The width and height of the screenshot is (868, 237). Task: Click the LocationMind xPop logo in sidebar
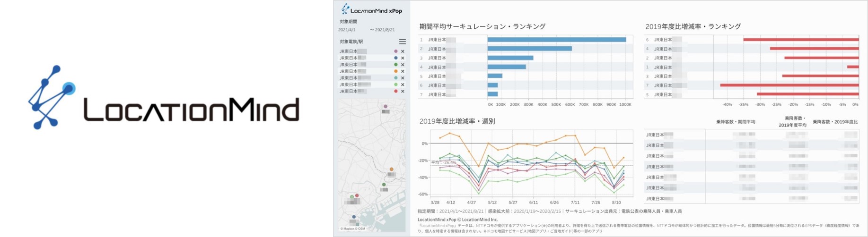pyautogui.click(x=372, y=9)
